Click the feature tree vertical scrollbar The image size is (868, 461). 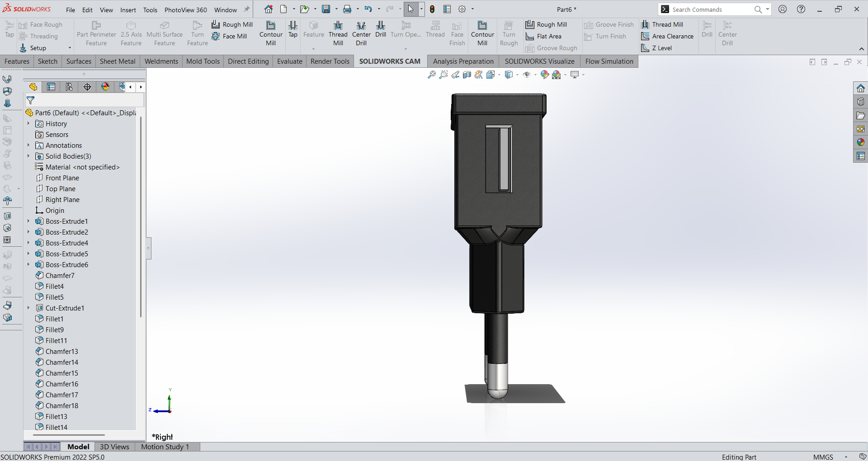pos(141,217)
